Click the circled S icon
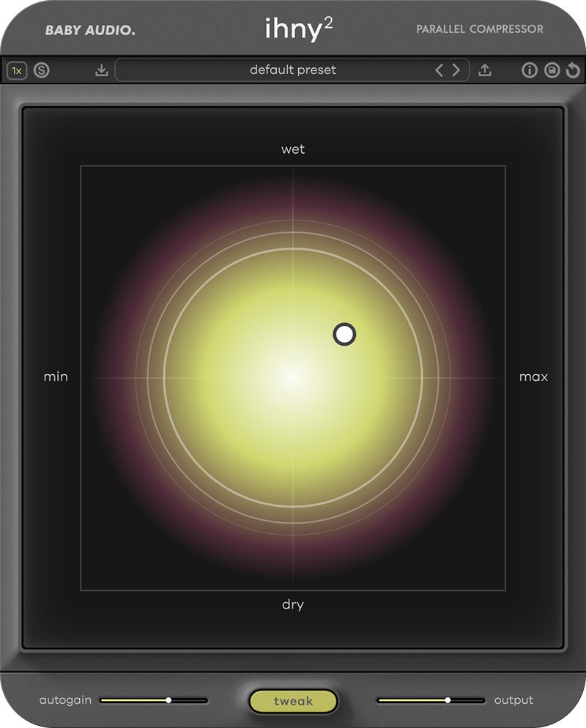The height and width of the screenshot is (728, 586). tap(42, 70)
